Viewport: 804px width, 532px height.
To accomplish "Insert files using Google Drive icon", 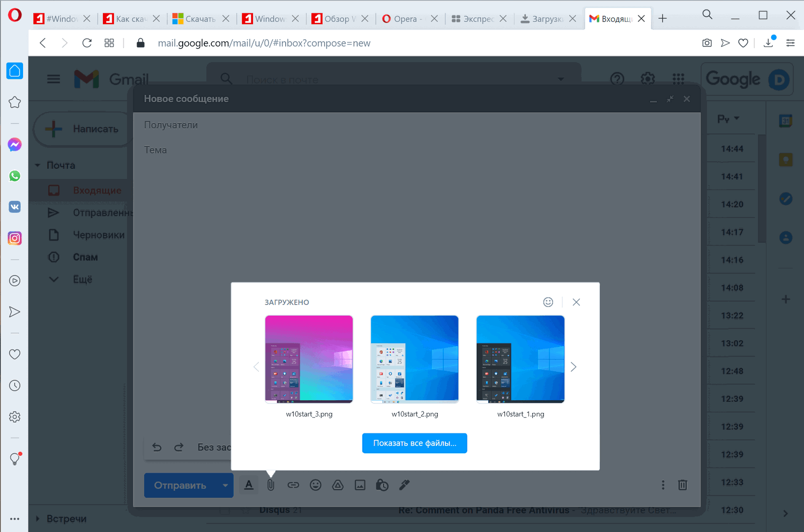I will pos(338,485).
